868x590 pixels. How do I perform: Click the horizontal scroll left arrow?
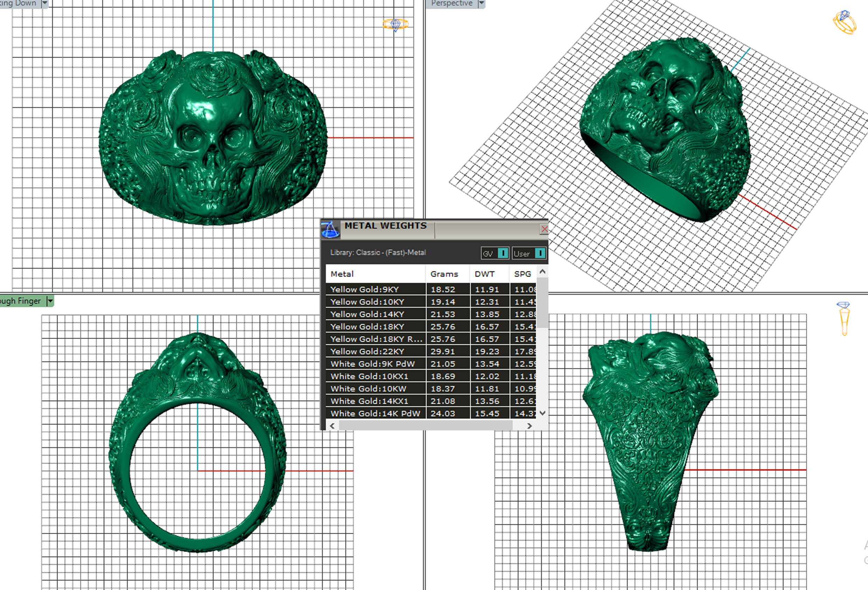(332, 425)
